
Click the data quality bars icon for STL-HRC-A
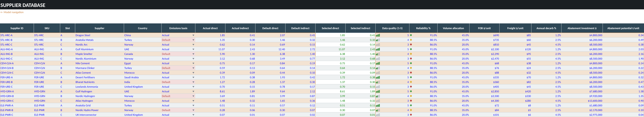coord(378,35)
